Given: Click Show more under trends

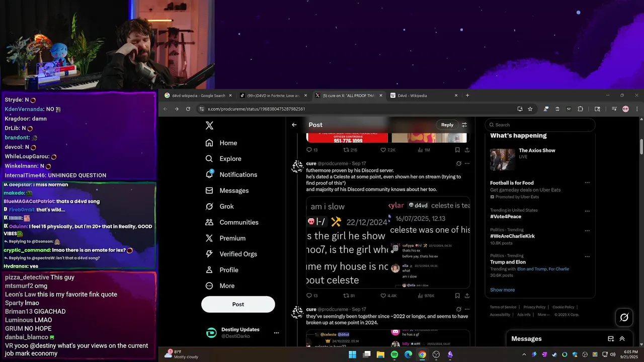Looking at the screenshot, I should point(503,290).
